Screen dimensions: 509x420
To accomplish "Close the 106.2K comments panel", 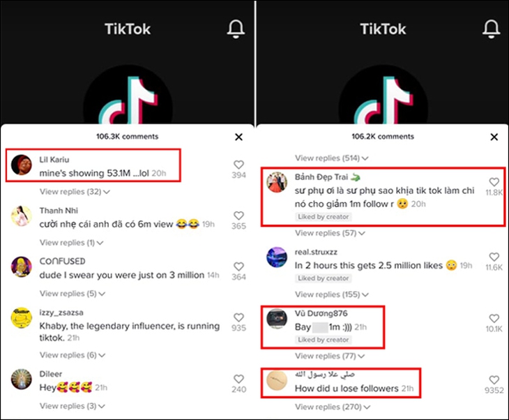I will 494,137.
